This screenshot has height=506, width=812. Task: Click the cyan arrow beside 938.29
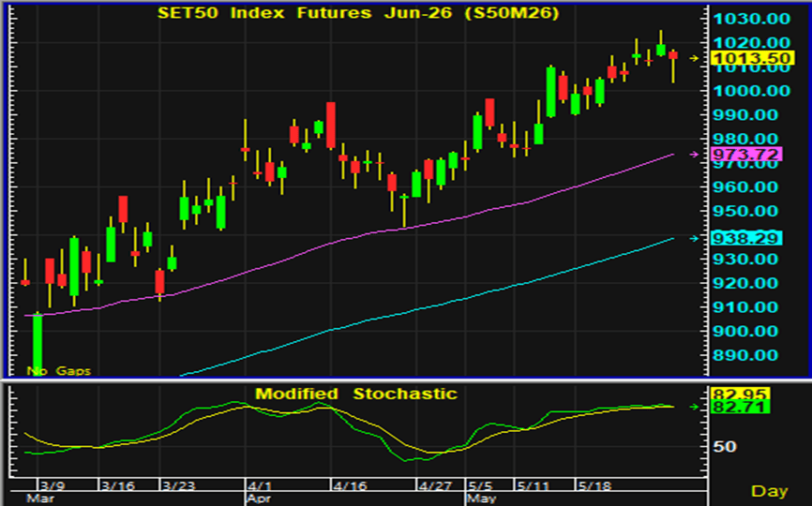point(694,239)
